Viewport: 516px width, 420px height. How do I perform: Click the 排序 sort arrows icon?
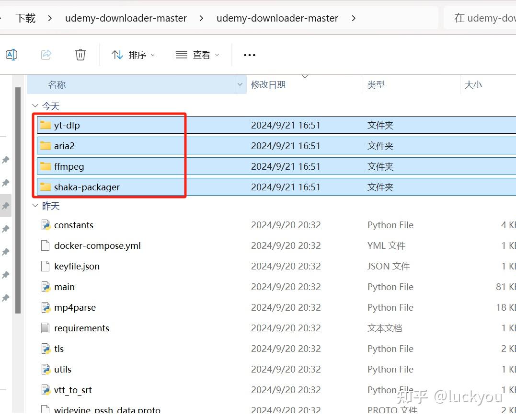tap(117, 54)
